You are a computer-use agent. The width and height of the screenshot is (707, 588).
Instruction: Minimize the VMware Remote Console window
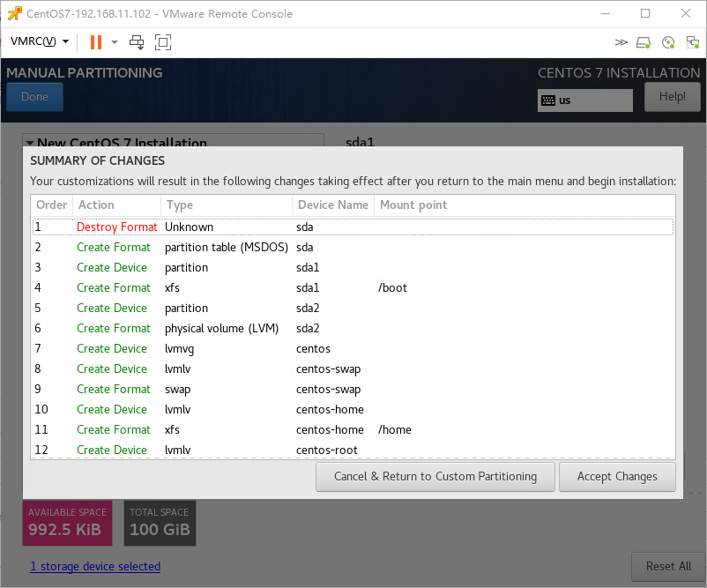tap(606, 13)
